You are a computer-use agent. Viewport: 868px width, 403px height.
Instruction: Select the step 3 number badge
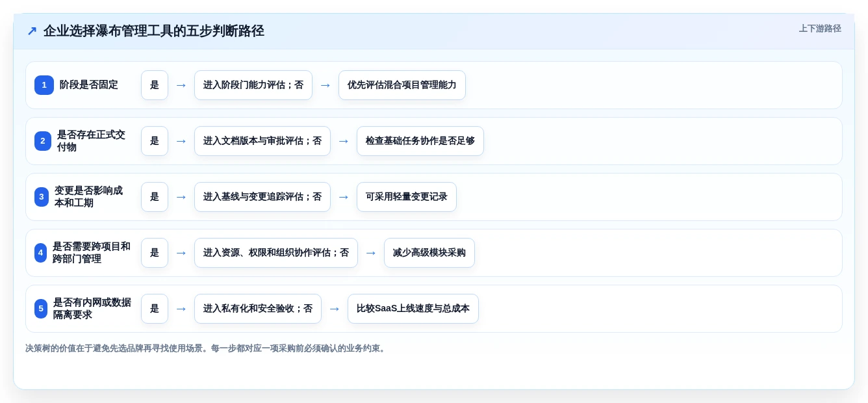tap(42, 197)
